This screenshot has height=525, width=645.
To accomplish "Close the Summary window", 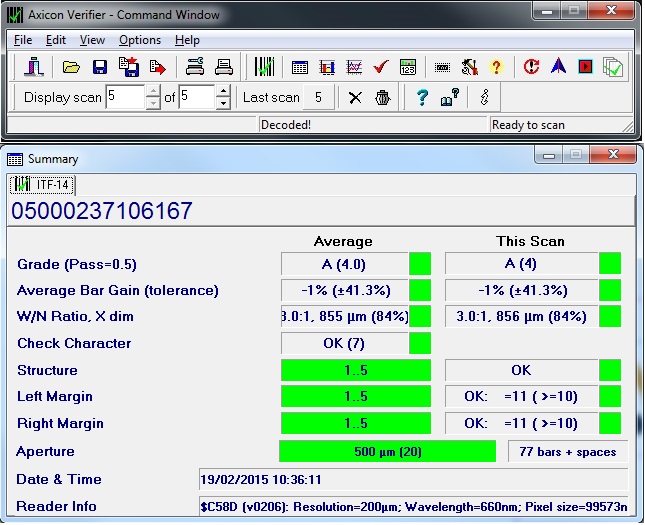I will pyautogui.click(x=613, y=155).
